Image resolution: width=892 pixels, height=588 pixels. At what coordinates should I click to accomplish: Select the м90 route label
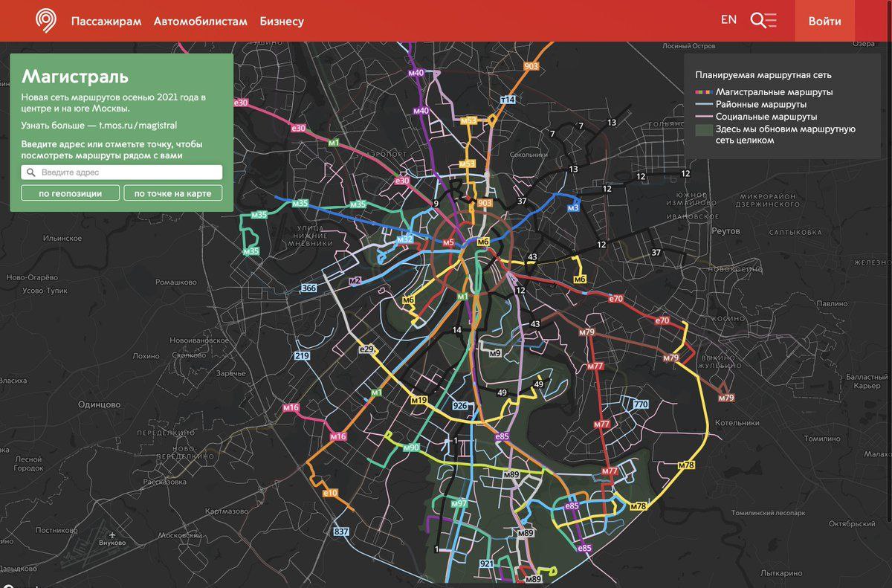coord(411,448)
